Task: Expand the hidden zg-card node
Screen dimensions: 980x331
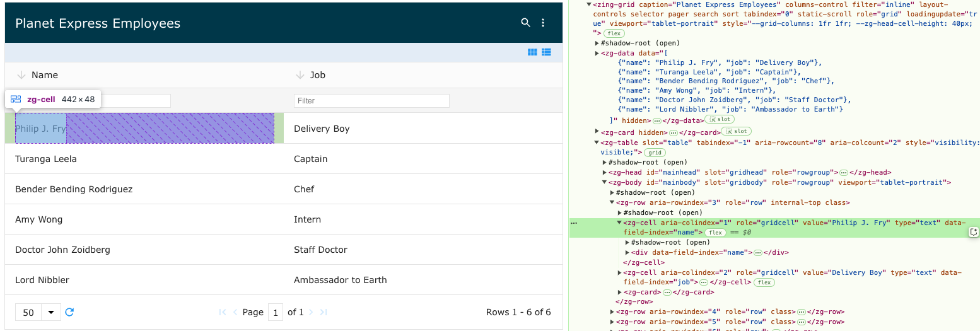Action: (597, 132)
